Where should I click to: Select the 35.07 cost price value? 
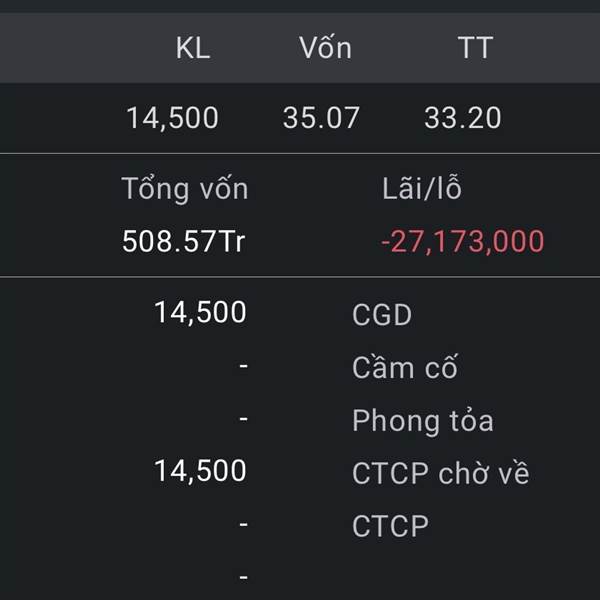(x=321, y=118)
